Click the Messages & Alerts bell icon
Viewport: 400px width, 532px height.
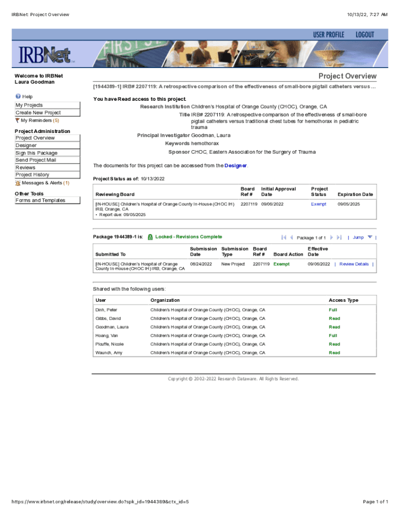pyautogui.click(x=18, y=183)
